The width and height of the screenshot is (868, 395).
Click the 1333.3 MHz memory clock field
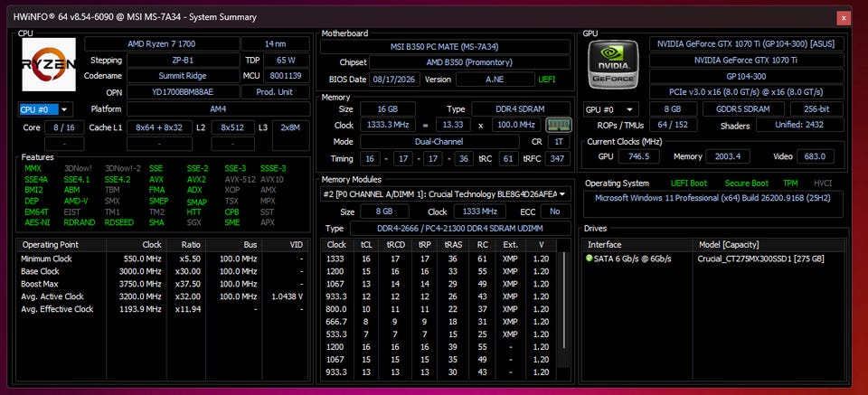[388, 125]
